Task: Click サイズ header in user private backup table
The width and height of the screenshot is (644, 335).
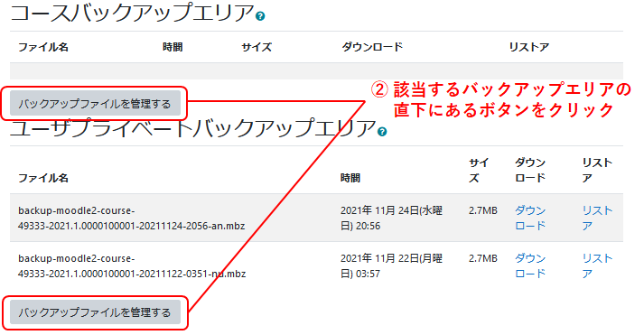Action: pyautogui.click(x=479, y=171)
